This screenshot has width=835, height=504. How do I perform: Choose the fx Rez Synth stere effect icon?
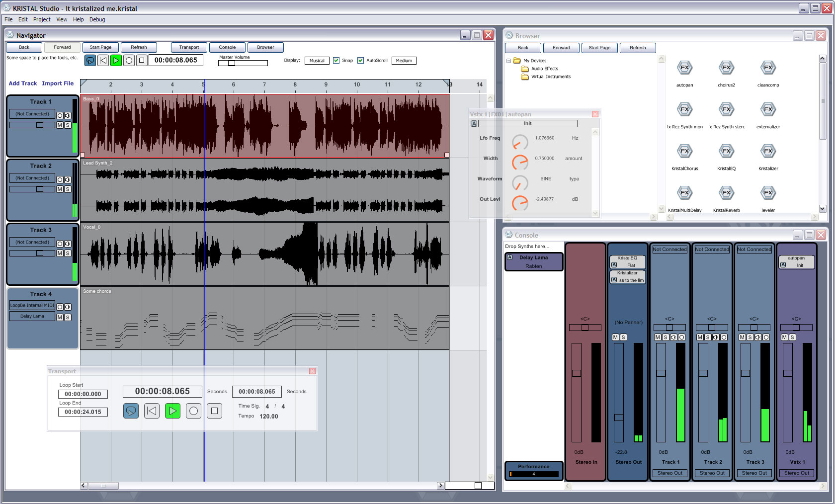[x=726, y=110]
